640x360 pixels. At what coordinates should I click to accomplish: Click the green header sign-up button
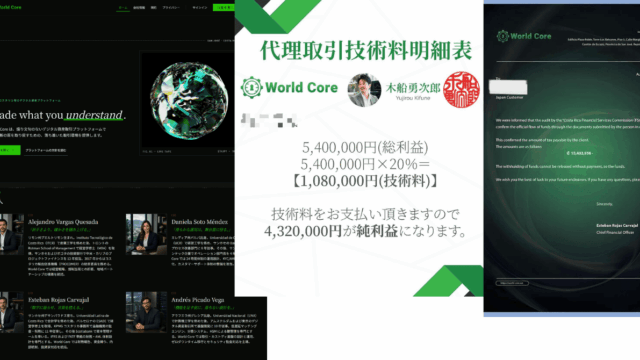click(x=224, y=7)
